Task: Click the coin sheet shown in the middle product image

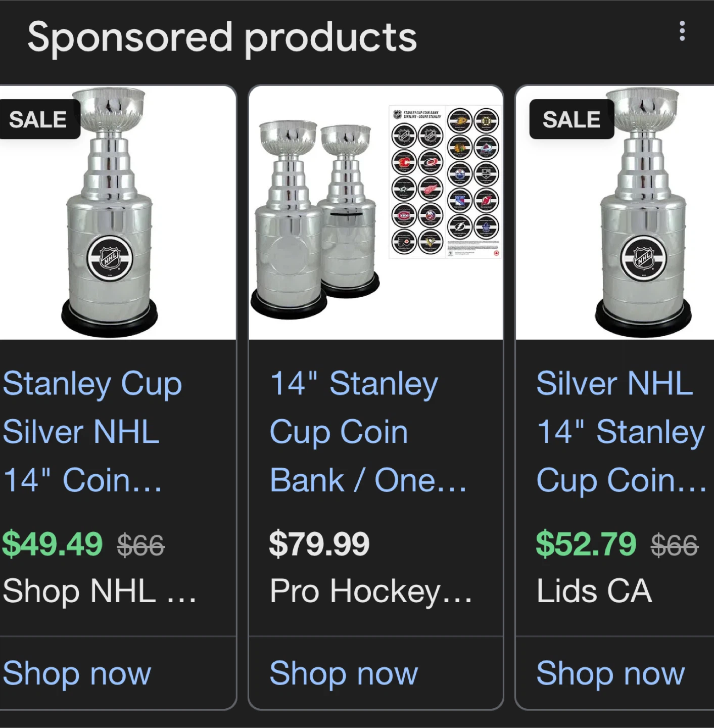Action: tap(445, 182)
